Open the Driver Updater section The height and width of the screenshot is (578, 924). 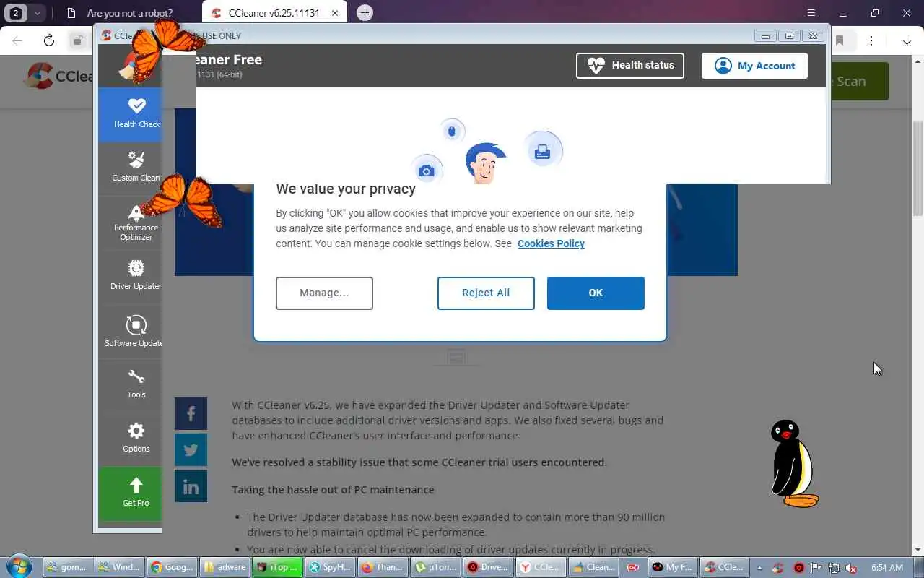130,277
